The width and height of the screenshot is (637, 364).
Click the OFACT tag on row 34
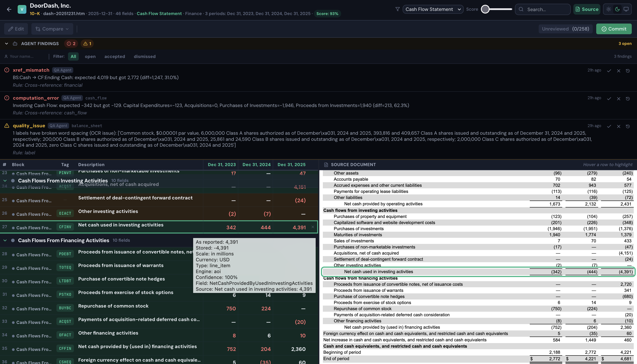coord(65,335)
